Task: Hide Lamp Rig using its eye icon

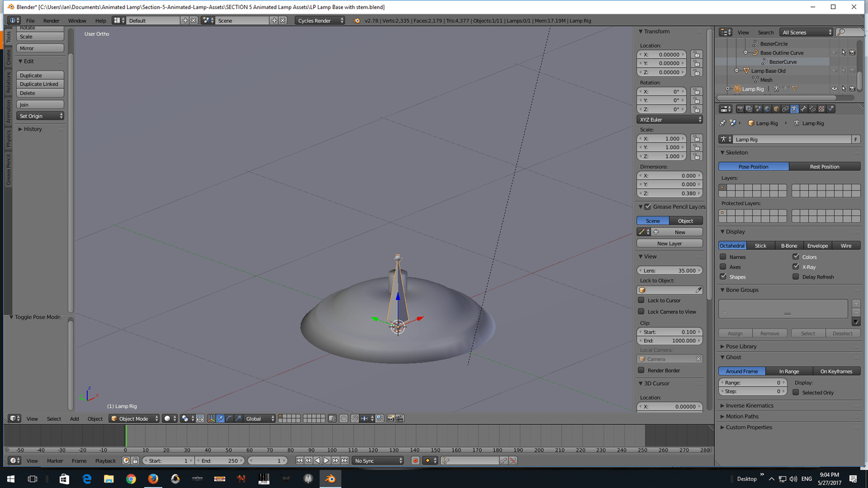Action: tap(834, 89)
